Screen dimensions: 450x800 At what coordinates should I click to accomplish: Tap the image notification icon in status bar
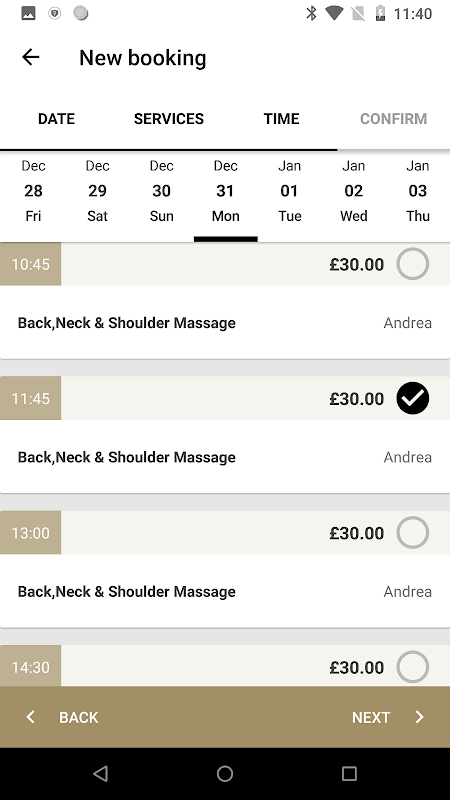[x=29, y=13]
